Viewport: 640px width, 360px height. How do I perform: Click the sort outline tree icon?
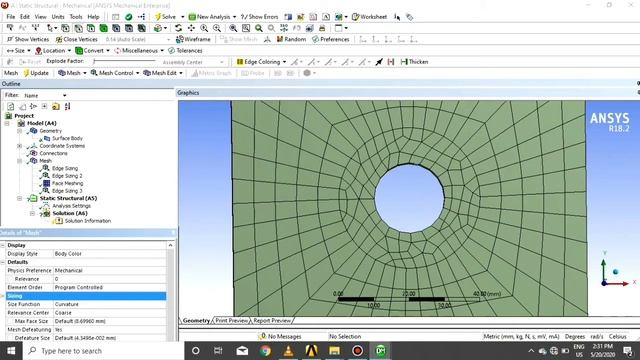click(67, 107)
